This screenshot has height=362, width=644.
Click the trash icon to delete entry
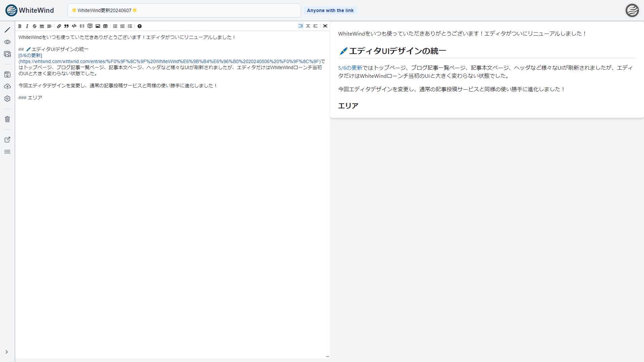[7, 119]
